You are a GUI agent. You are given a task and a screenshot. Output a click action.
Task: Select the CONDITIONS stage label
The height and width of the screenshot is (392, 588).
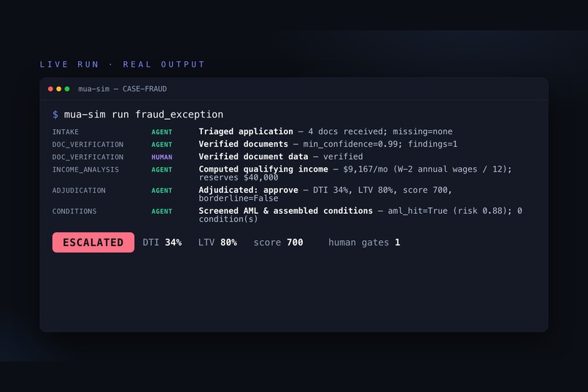(74, 211)
